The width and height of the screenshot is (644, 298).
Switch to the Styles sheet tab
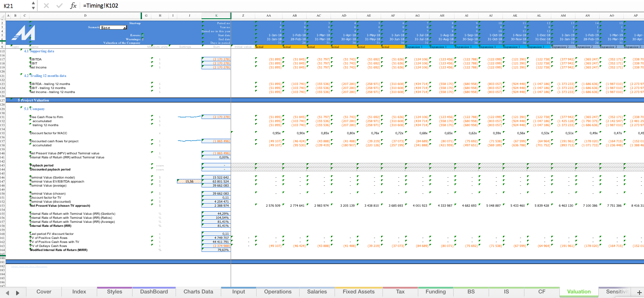(115, 292)
